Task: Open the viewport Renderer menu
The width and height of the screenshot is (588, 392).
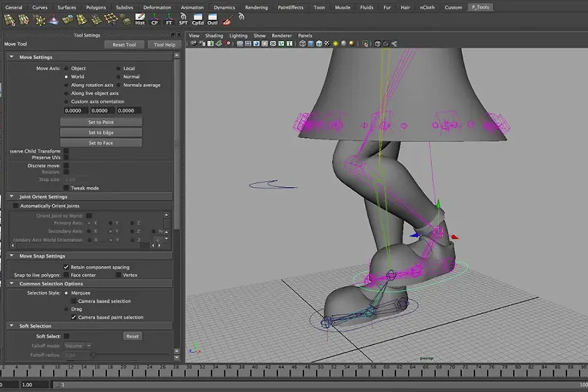Action: click(x=281, y=35)
